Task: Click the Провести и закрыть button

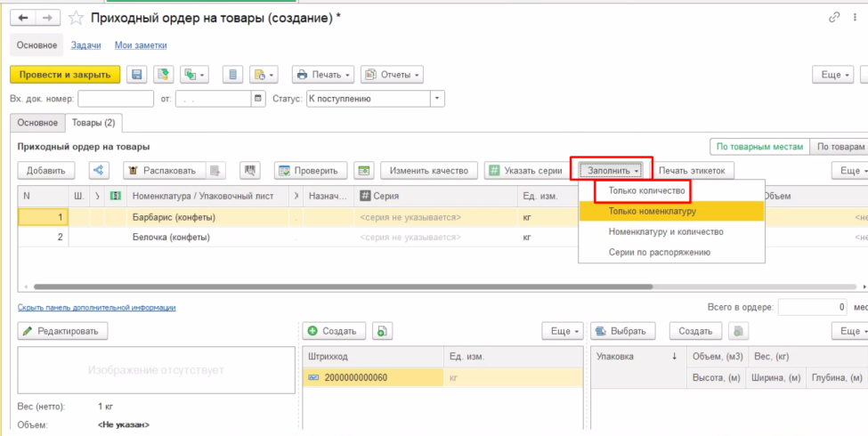Action: [64, 75]
